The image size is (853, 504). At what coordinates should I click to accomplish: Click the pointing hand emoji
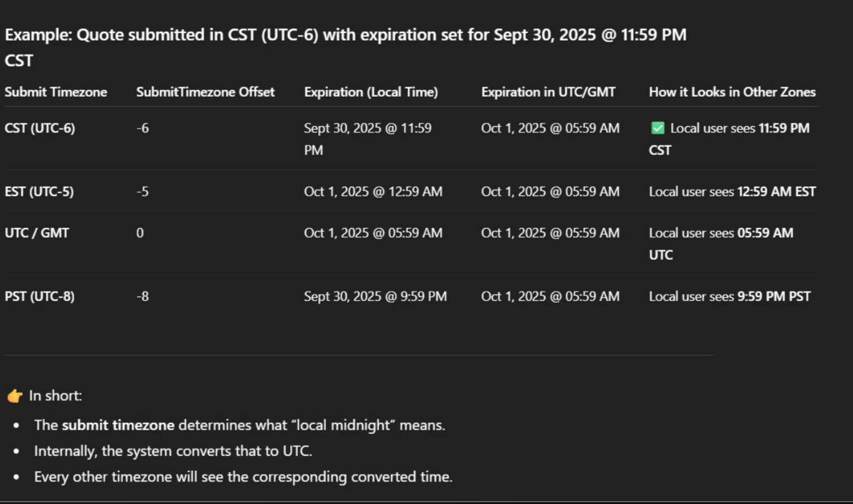click(14, 396)
